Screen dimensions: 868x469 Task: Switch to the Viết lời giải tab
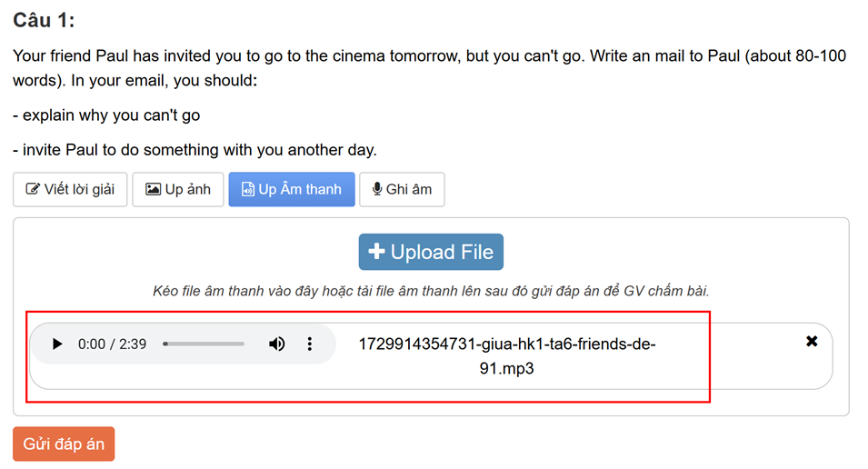pos(70,189)
